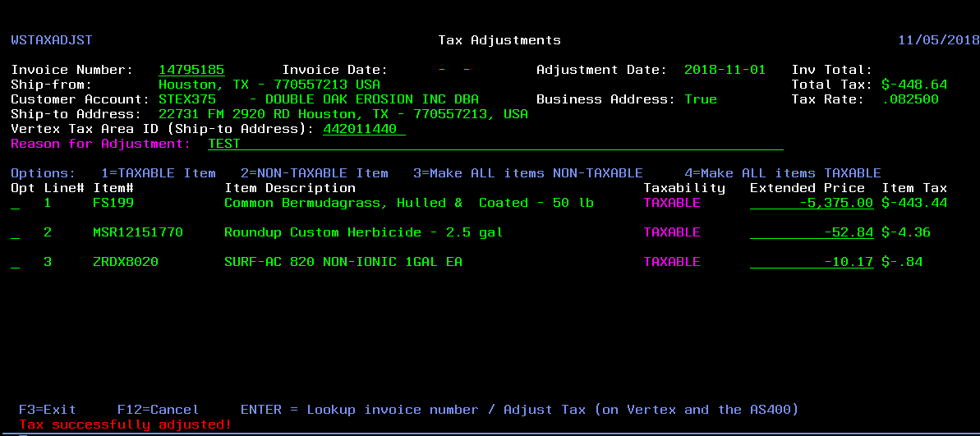Click the ENTER lookup invoice number hint

click(519, 409)
